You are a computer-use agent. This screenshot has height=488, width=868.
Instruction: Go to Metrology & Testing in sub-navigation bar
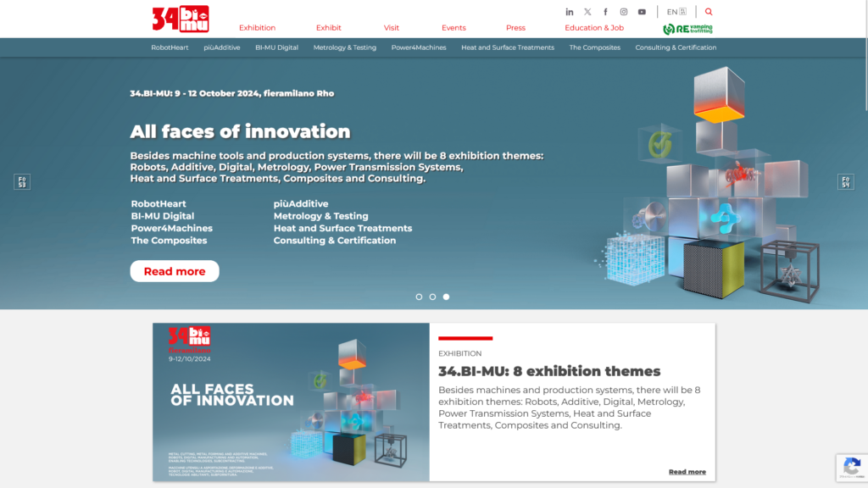pyautogui.click(x=344, y=47)
